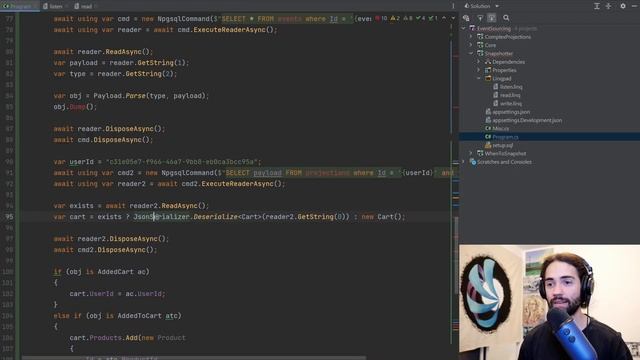Image resolution: width=640 pixels, height=360 pixels.
Task: Open listen.linq in the tree
Action: [511, 87]
